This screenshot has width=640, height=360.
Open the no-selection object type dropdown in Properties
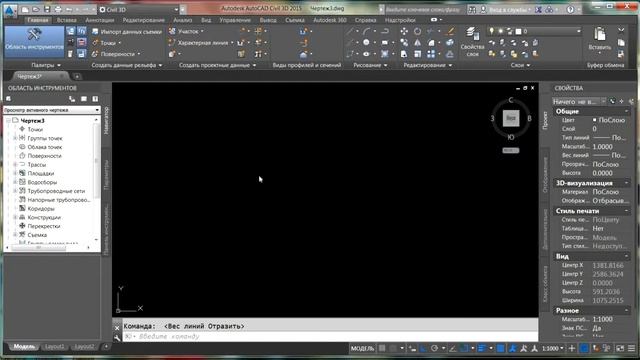click(579, 101)
